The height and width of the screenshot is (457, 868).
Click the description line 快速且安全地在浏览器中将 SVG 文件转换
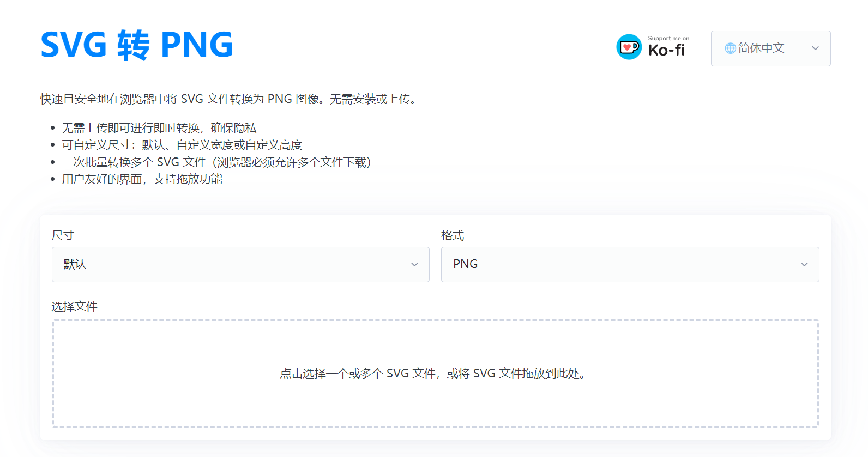pyautogui.click(x=230, y=99)
